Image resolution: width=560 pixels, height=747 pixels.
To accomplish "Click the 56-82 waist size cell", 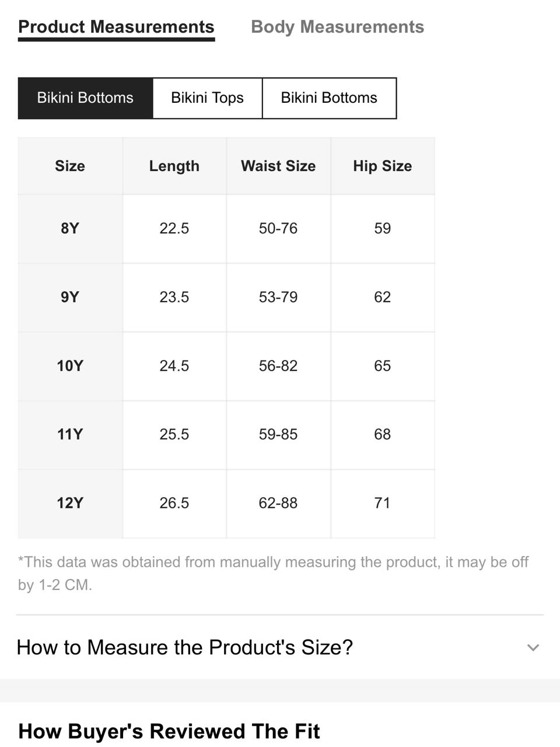I will (278, 366).
